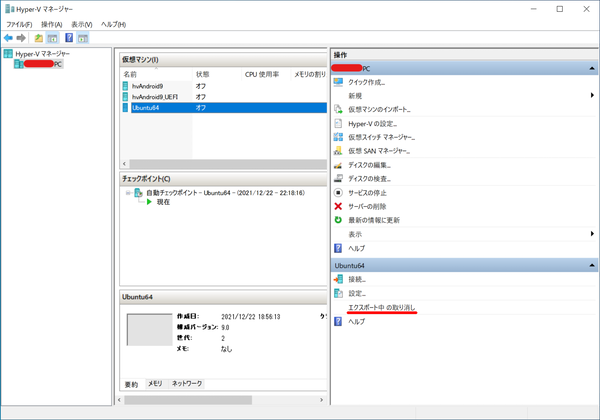600x420 pixels.
Task: Click the green 最新の情報に更新 refresh icon
Action: click(338, 220)
